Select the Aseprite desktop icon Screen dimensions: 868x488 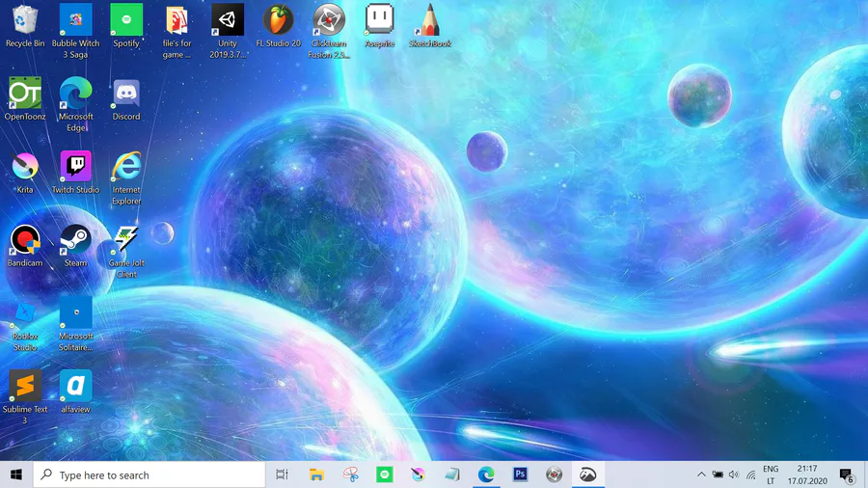click(x=380, y=27)
